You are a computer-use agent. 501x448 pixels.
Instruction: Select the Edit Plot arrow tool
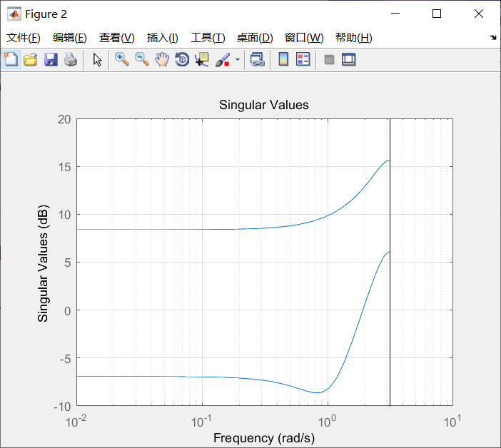(97, 60)
